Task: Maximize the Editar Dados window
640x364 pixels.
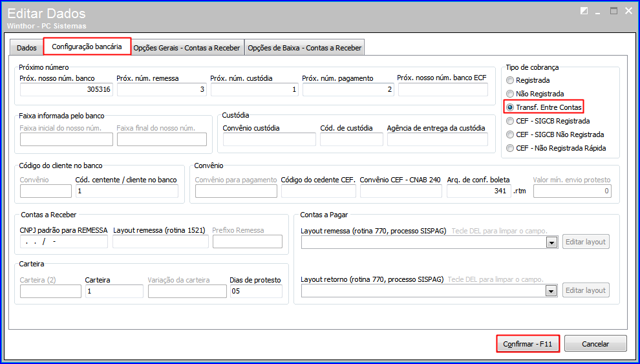Action: click(x=613, y=12)
